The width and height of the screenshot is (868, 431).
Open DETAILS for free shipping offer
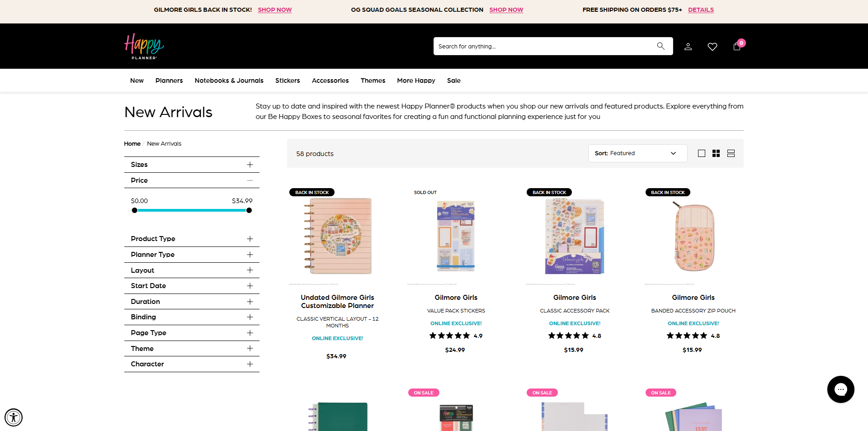pyautogui.click(x=701, y=9)
